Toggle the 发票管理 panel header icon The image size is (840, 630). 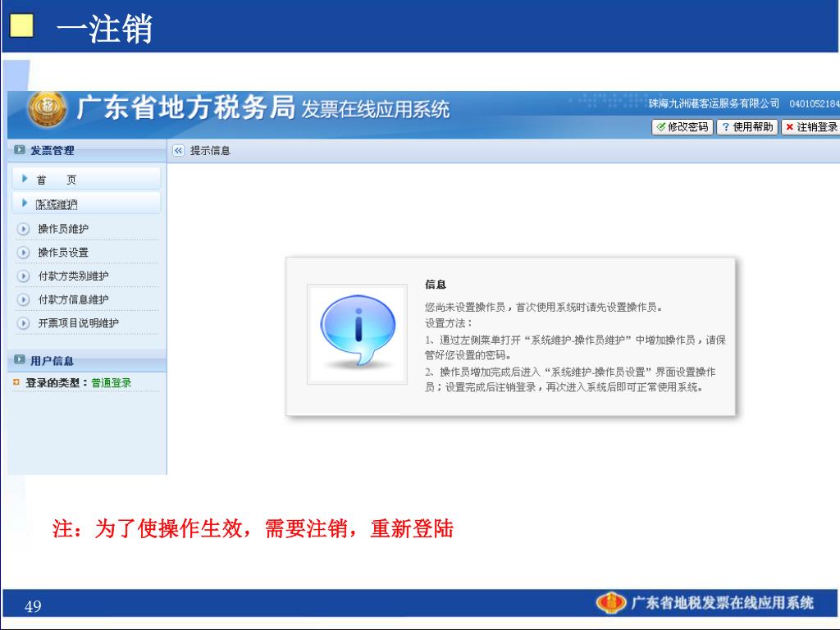point(20,150)
